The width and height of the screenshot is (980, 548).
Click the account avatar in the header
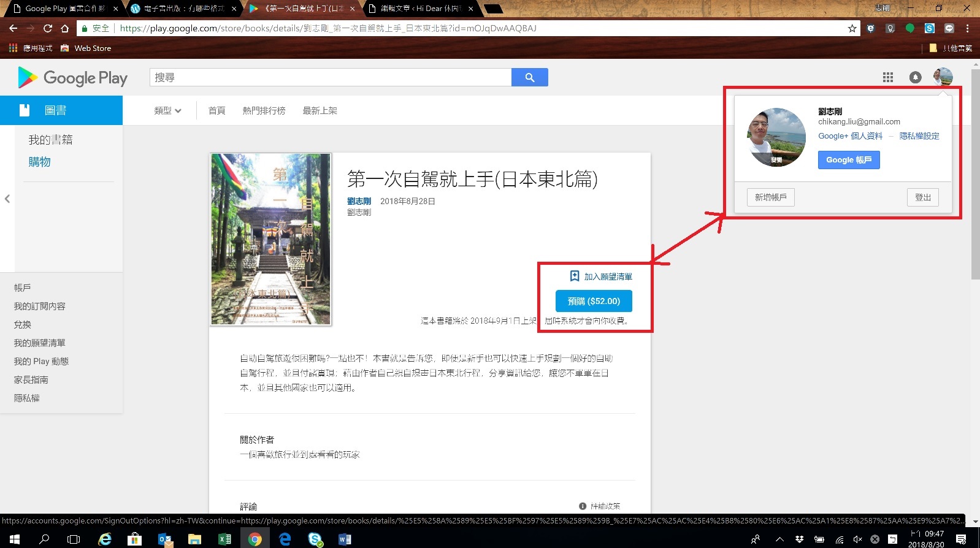[x=943, y=77]
